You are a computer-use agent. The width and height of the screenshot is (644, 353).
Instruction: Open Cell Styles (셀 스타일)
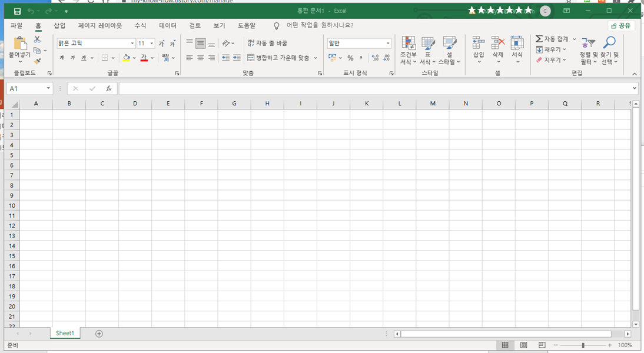pos(449,50)
